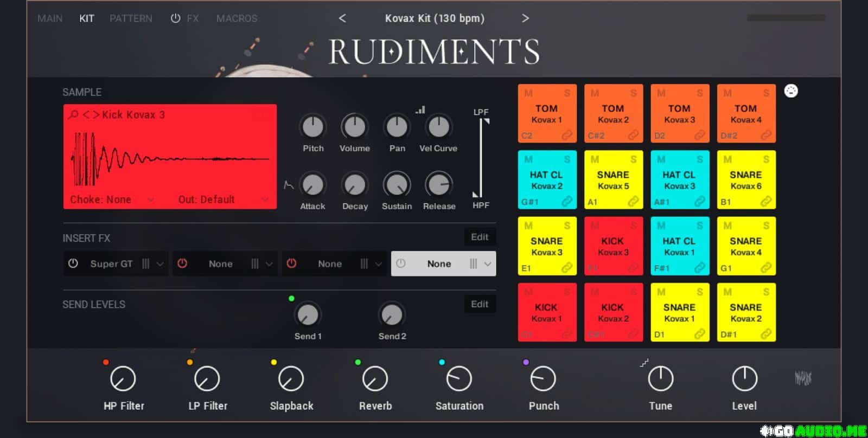The image size is (868, 438).
Task: Mute the SNARE Kovax 5 pad
Action: coord(595,159)
